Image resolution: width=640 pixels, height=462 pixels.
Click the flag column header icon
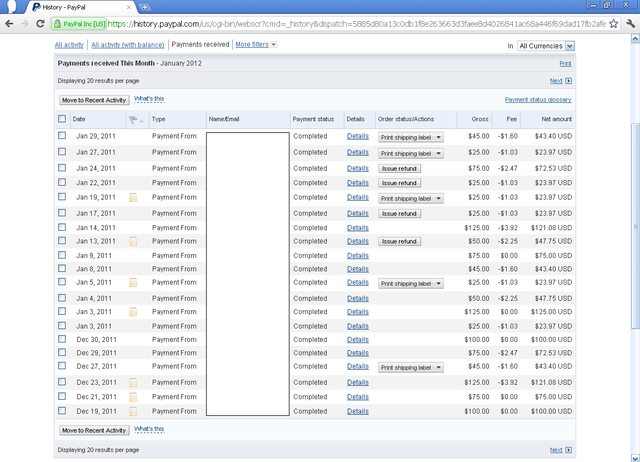pyautogui.click(x=133, y=120)
